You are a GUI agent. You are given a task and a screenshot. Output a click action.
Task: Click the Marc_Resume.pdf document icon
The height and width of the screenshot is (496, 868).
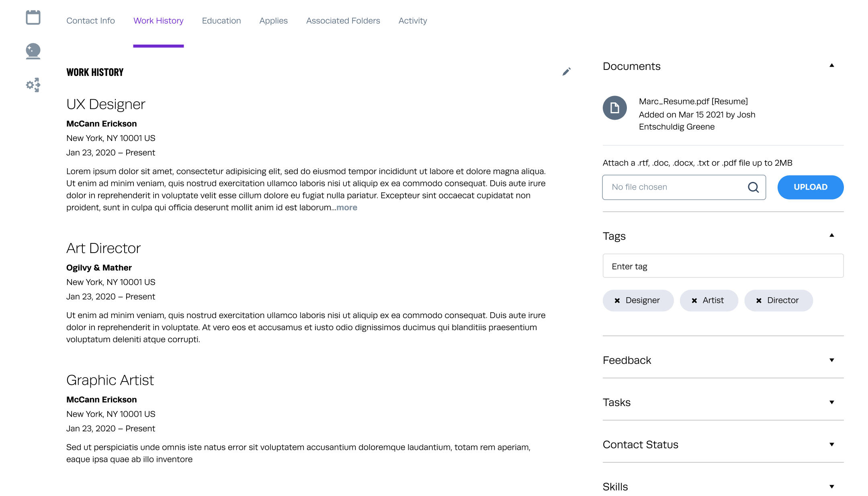click(614, 108)
